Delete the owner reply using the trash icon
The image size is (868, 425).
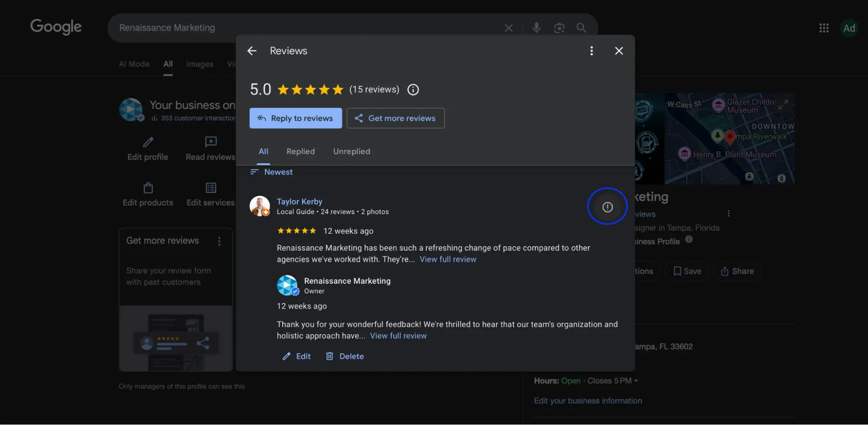tap(330, 356)
